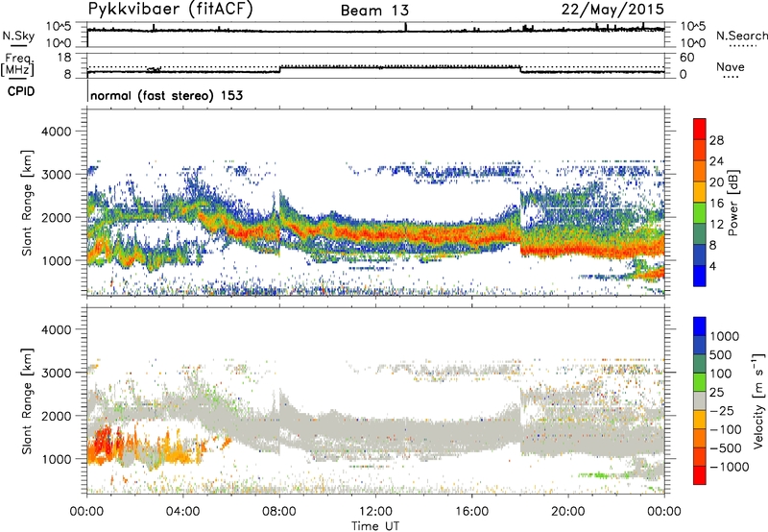The width and height of the screenshot is (768, 532).
Task: Click the 500 velocity colorbar label
Action: (721, 354)
